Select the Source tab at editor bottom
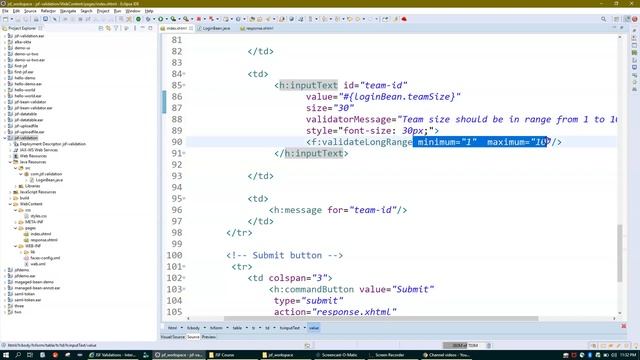 193,337
